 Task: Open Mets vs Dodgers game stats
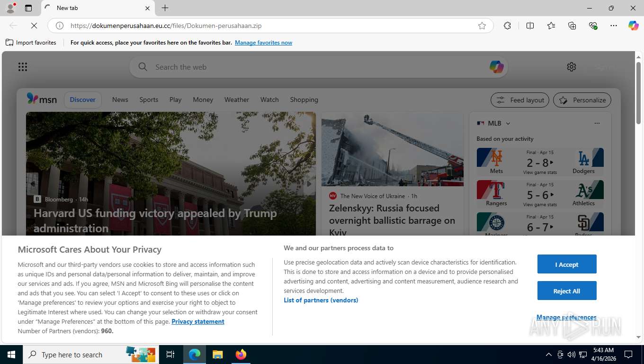(x=540, y=173)
